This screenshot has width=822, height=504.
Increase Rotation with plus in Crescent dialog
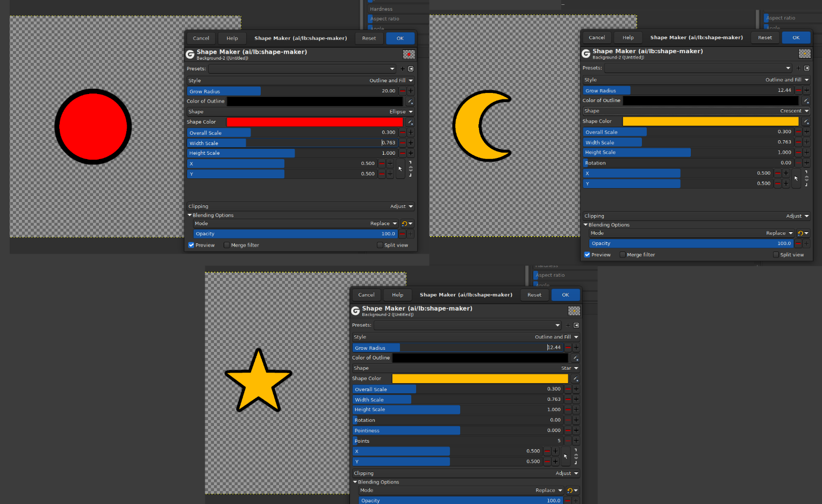[806, 163]
